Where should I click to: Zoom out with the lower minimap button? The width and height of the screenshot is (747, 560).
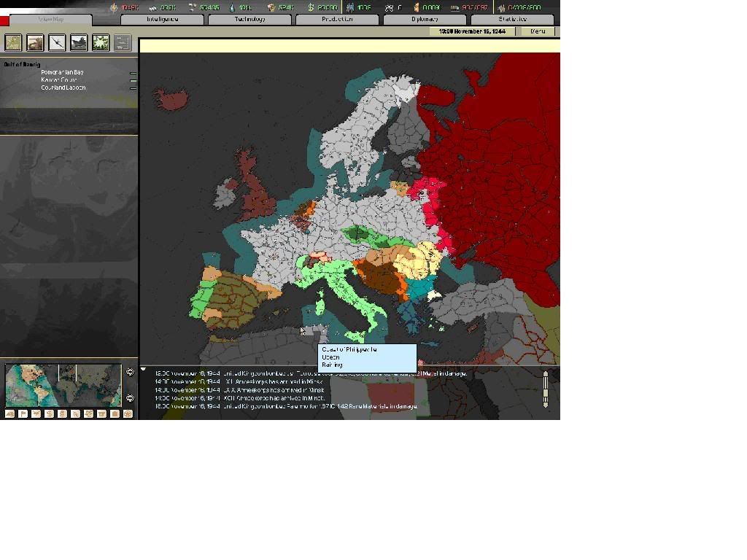[130, 397]
